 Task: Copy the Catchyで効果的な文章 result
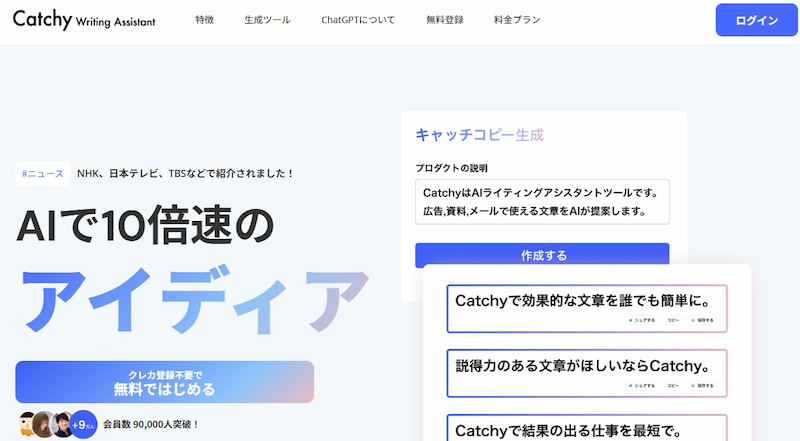pyautogui.click(x=673, y=320)
